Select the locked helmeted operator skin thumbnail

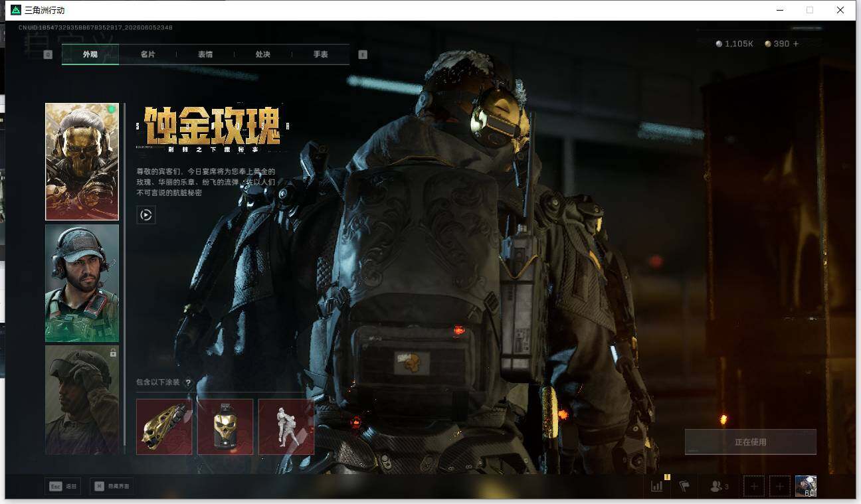(82, 400)
